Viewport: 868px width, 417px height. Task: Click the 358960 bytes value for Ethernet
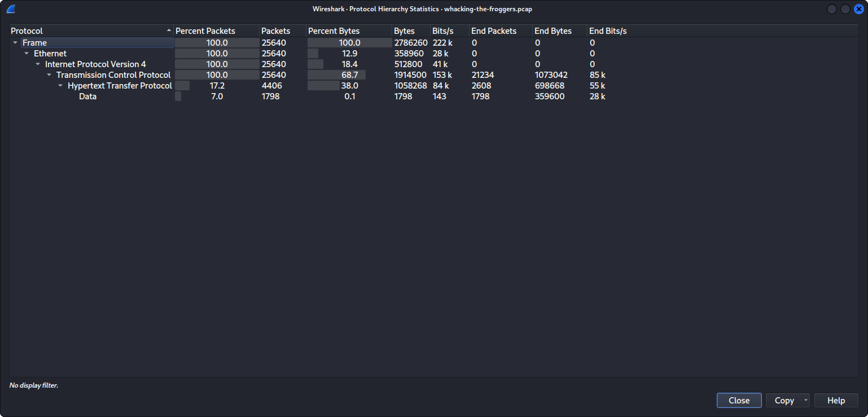409,54
